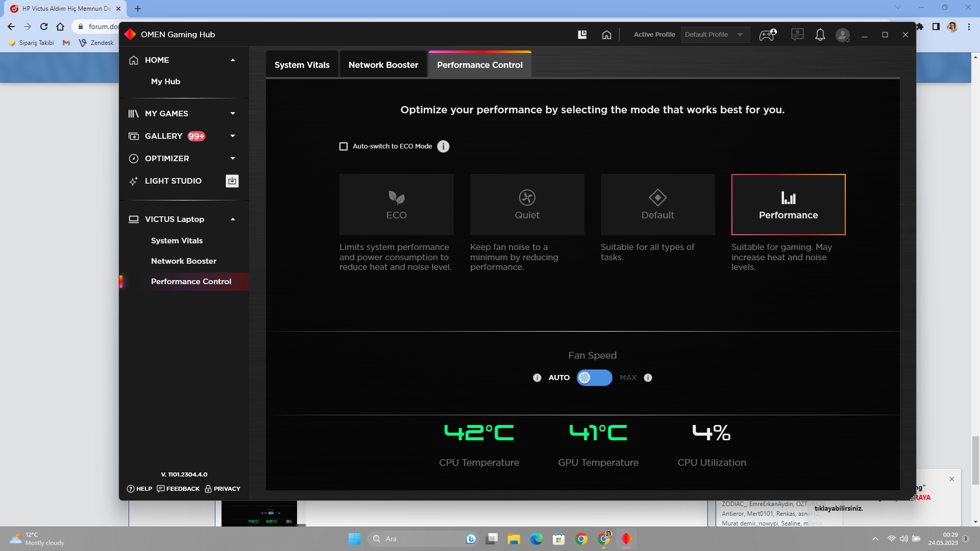Open notifications bell icon
Image resolution: width=980 pixels, height=551 pixels.
[x=820, y=35]
